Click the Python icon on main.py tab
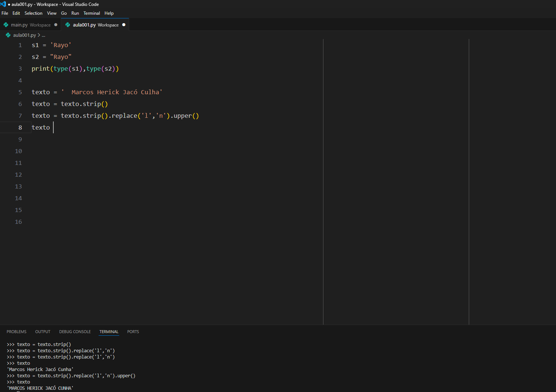The height and width of the screenshot is (392, 556). click(x=6, y=25)
